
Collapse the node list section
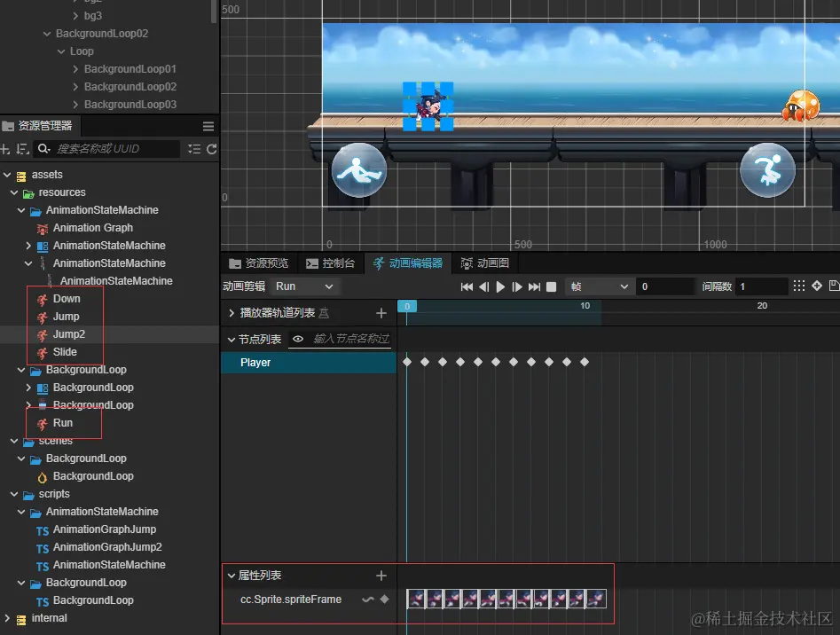point(231,340)
